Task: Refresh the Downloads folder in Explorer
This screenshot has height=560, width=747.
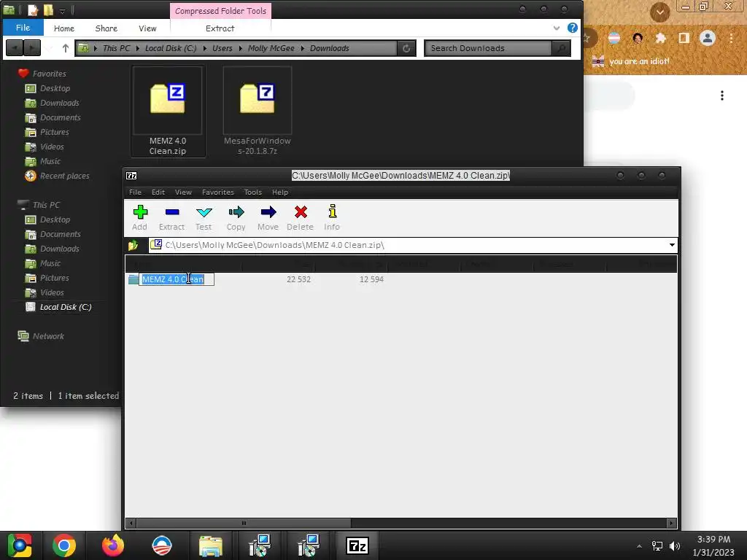Action: (x=406, y=48)
